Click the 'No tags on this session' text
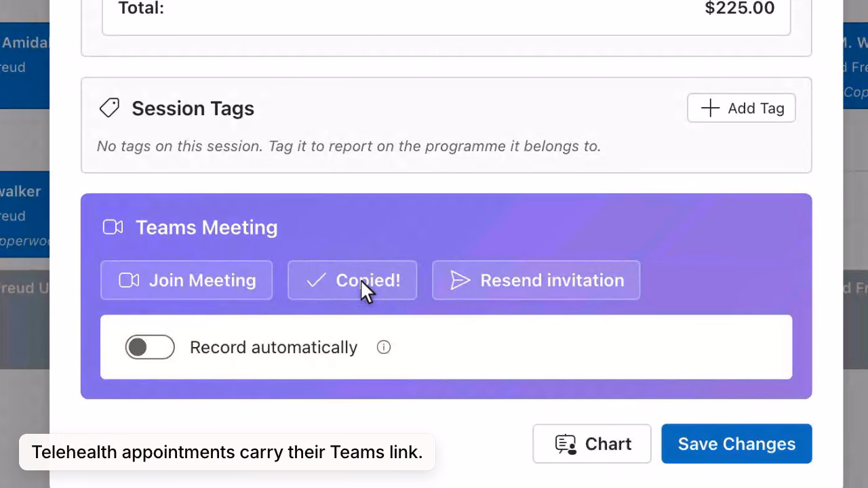 pos(349,146)
